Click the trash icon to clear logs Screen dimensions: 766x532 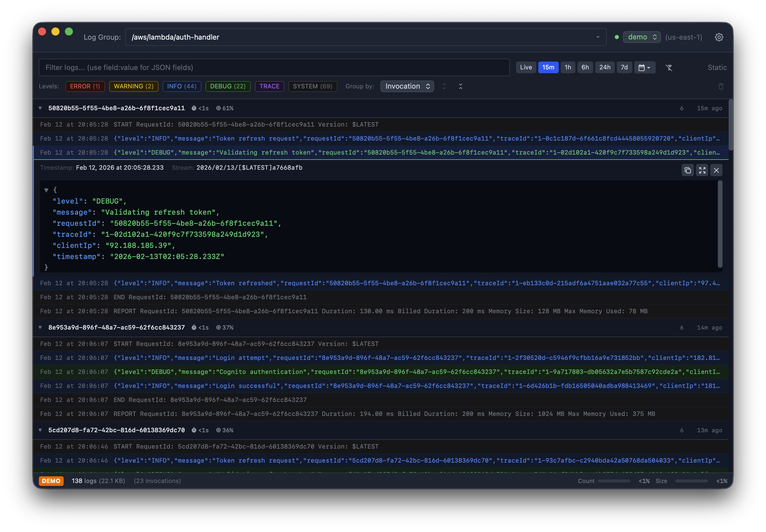click(x=721, y=86)
